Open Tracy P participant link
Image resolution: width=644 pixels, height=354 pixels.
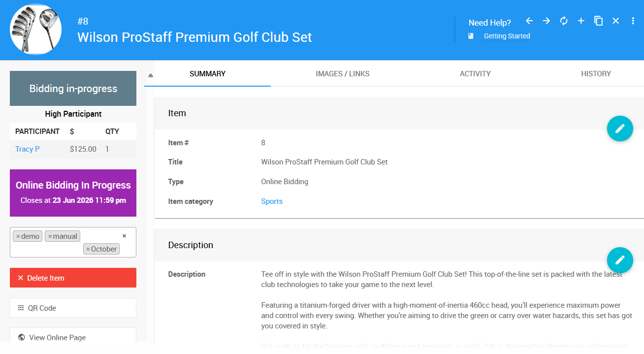point(28,149)
